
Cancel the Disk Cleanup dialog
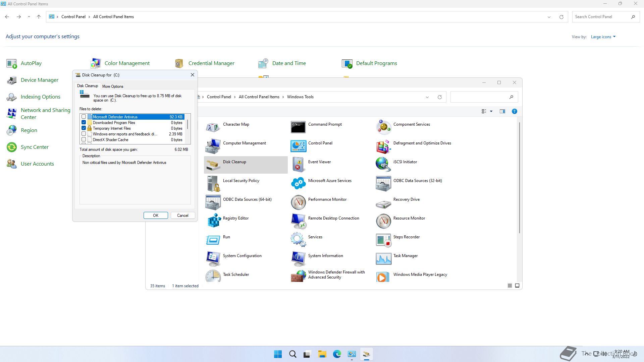point(183,216)
